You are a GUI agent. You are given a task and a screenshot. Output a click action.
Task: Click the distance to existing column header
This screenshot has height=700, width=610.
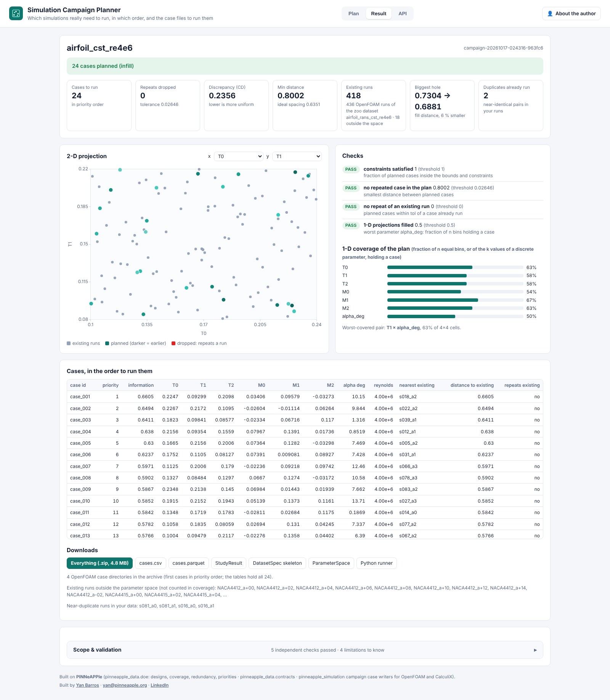[x=472, y=385]
